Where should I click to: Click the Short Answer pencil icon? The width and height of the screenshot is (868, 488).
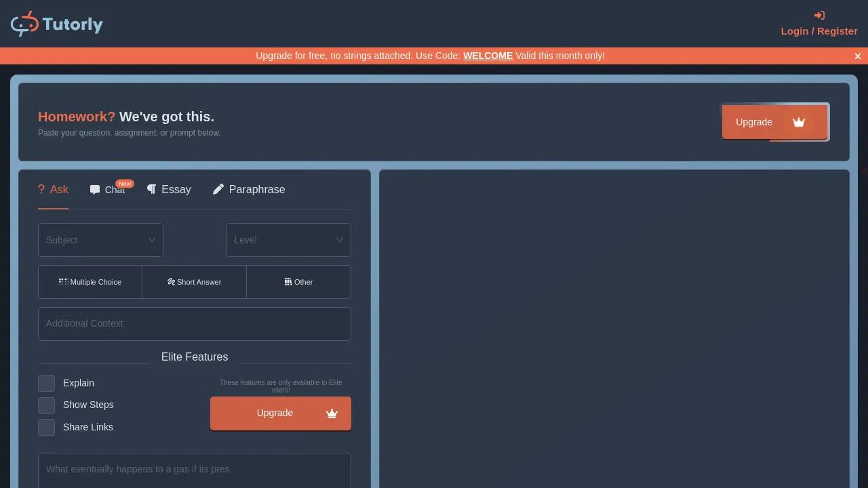click(172, 282)
